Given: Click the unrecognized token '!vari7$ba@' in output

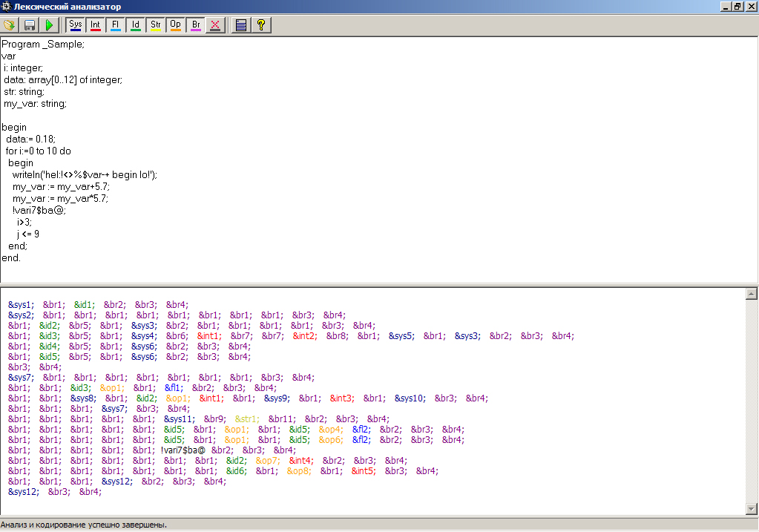Looking at the screenshot, I should [x=183, y=450].
